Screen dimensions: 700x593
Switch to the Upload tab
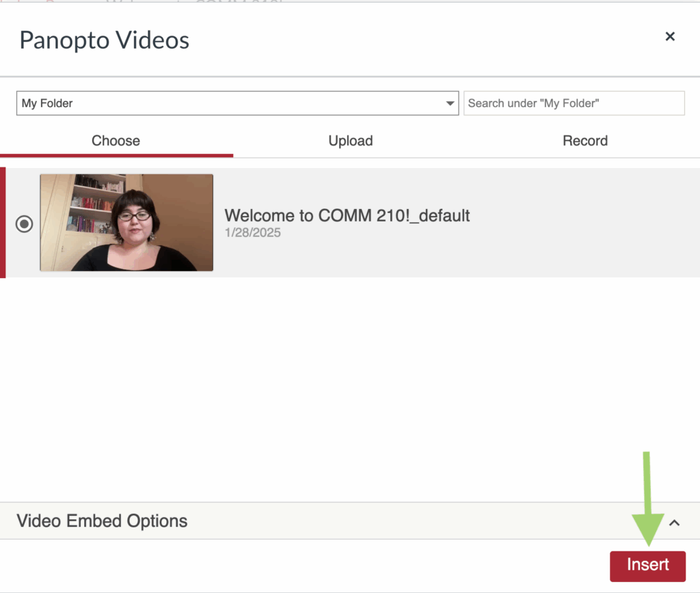click(x=351, y=141)
